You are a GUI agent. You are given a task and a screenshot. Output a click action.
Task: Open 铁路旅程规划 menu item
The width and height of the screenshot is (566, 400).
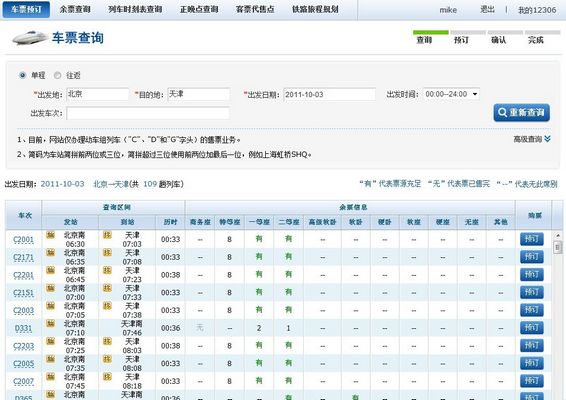pos(315,9)
